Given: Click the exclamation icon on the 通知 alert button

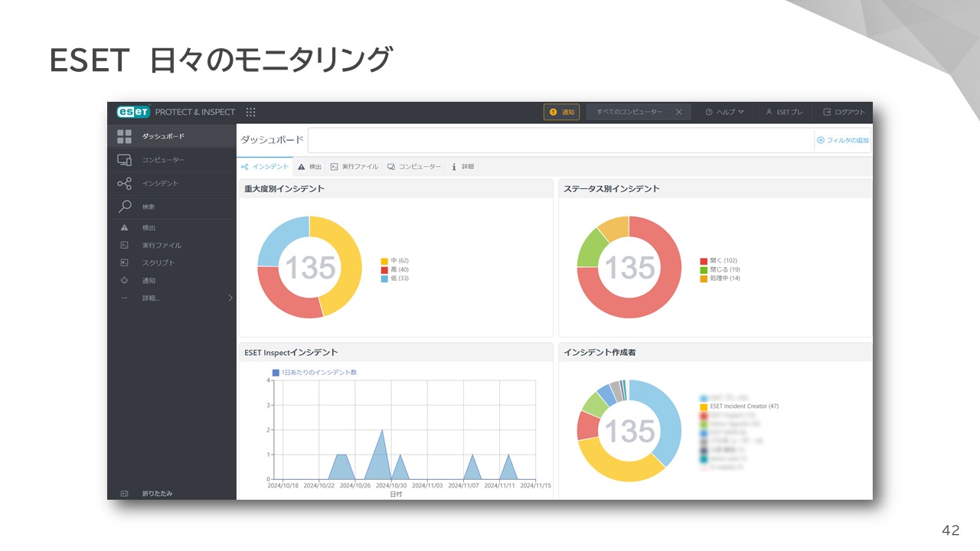Looking at the screenshot, I should click(x=554, y=112).
